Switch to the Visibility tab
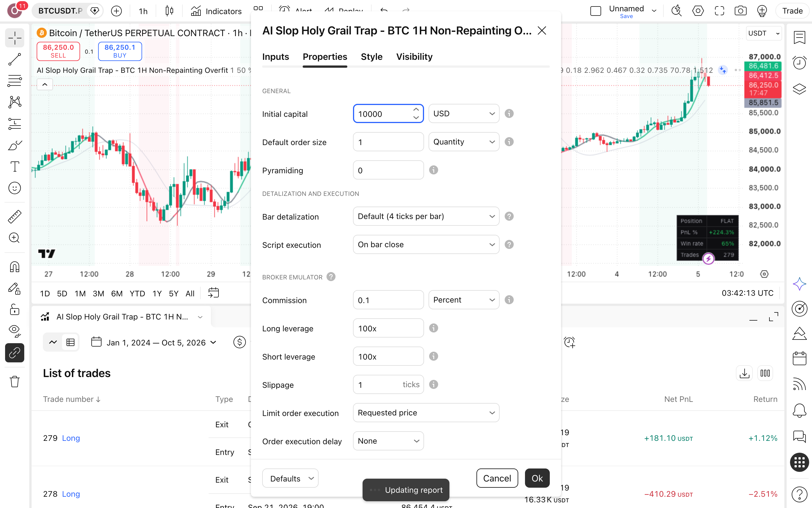The width and height of the screenshot is (812, 508). pyautogui.click(x=414, y=57)
